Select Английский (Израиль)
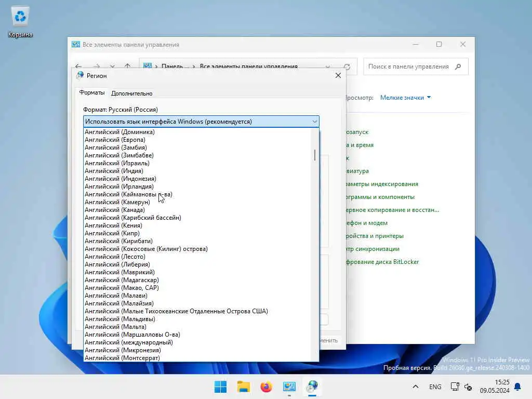This screenshot has height=399, width=532. (x=197, y=163)
